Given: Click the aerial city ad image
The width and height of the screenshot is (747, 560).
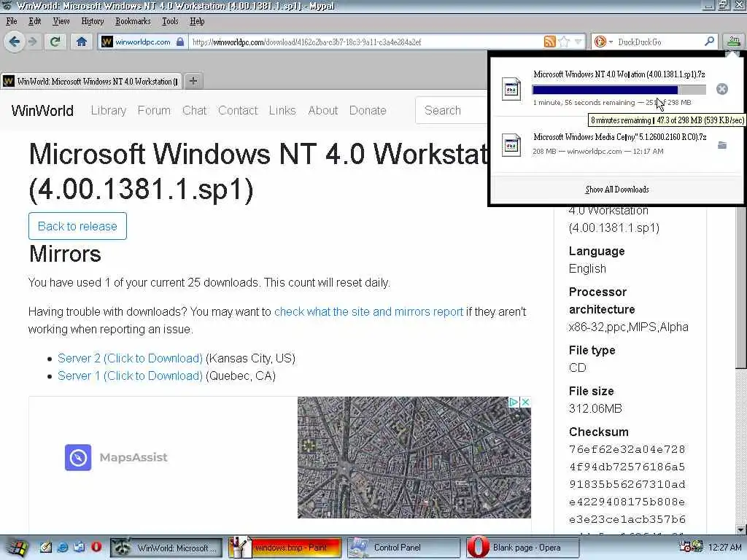Looking at the screenshot, I should [414, 457].
